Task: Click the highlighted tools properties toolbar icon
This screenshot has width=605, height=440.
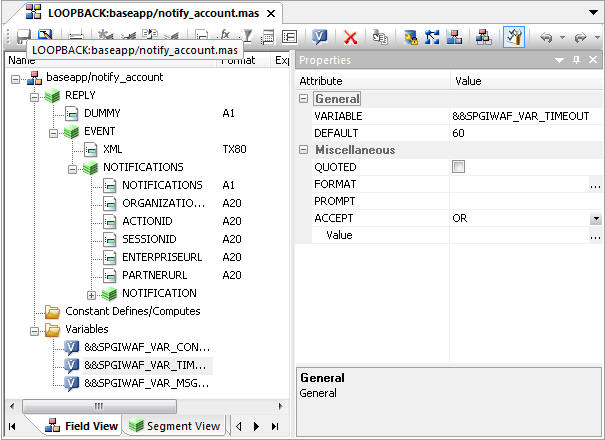Action: click(514, 37)
